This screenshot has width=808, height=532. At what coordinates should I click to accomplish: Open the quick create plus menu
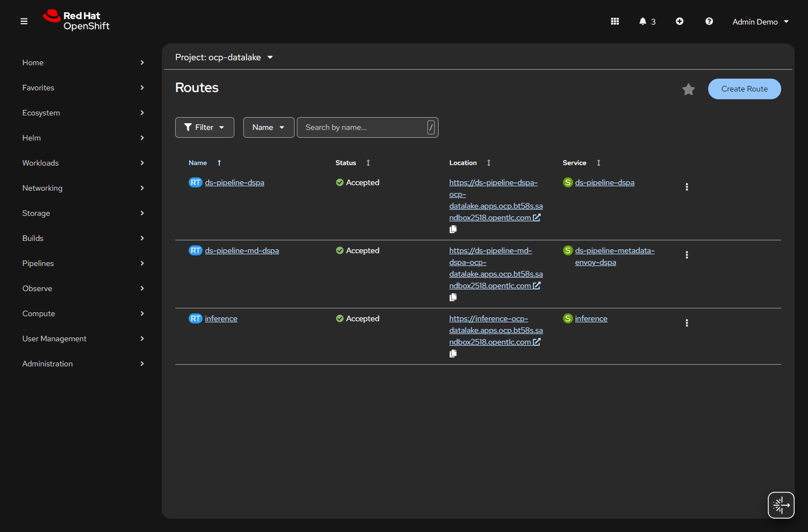[x=680, y=21]
